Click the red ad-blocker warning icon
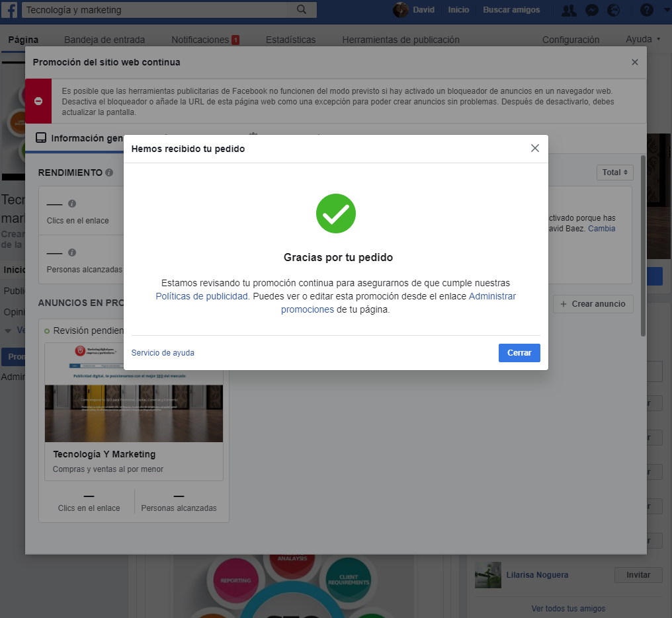 coord(38,101)
